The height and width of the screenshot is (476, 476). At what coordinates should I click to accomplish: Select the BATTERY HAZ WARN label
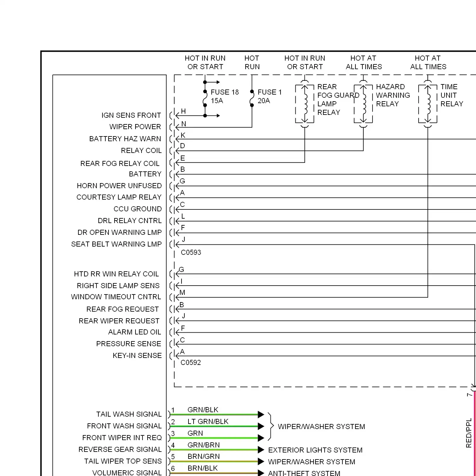click(x=125, y=139)
